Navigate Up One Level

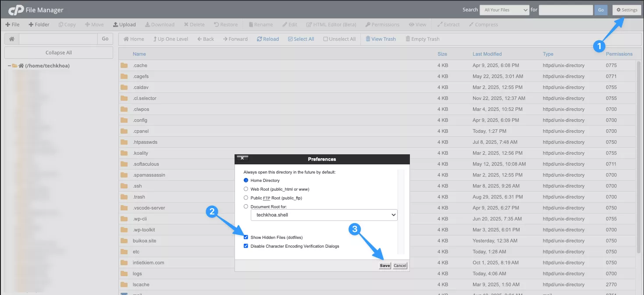tap(171, 39)
